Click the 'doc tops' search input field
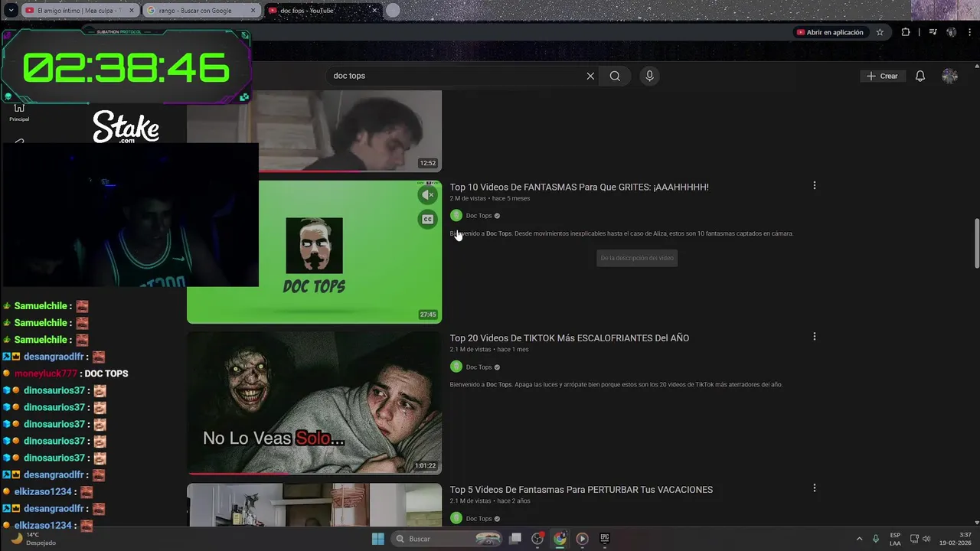The height and width of the screenshot is (551, 980). tap(456, 76)
